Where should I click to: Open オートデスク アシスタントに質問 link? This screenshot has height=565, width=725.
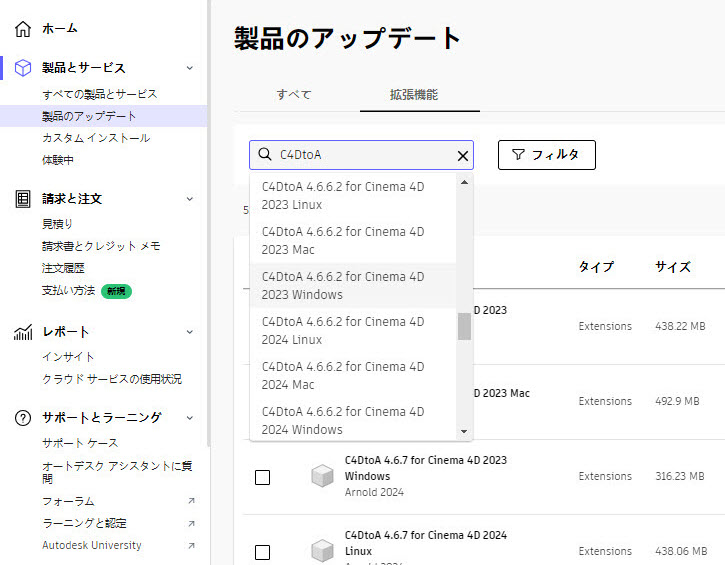pyautogui.click(x=117, y=472)
